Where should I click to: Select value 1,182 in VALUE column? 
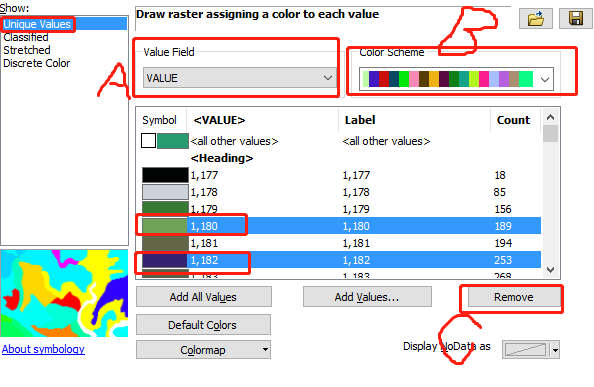click(x=204, y=260)
